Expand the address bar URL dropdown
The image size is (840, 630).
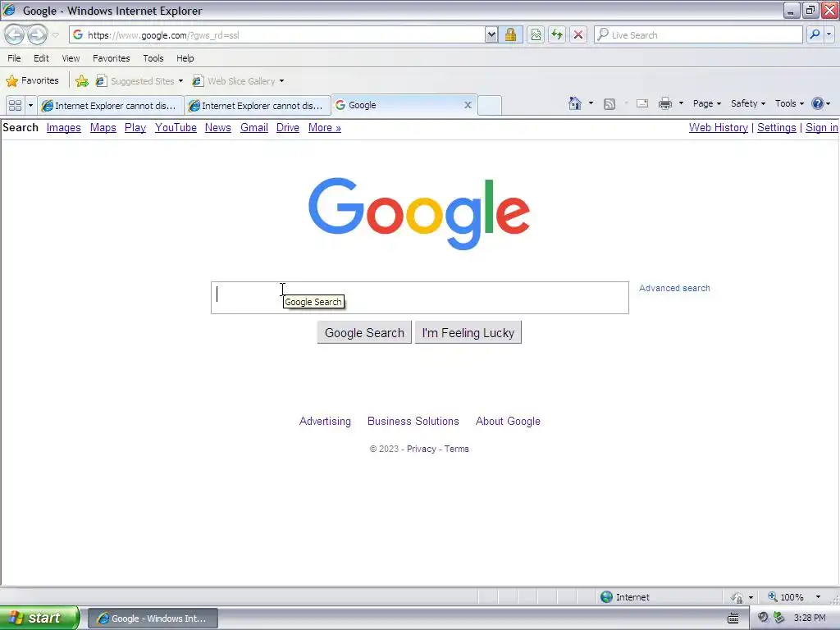click(x=491, y=34)
